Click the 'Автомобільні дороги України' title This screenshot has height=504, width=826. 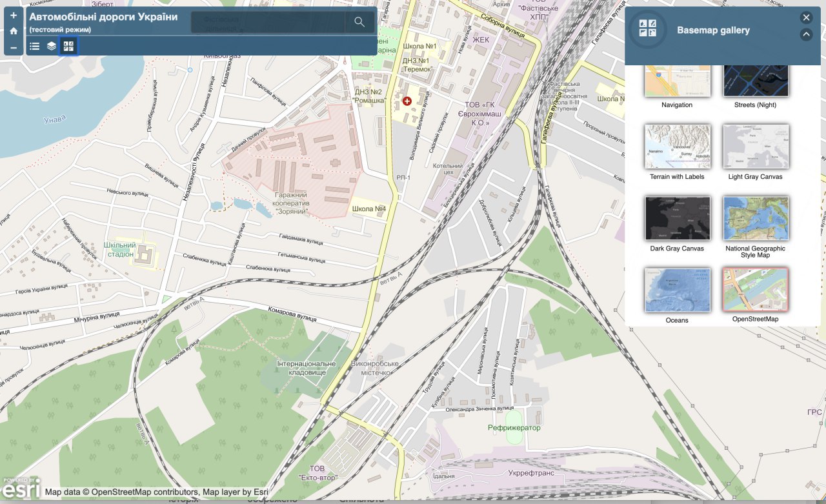click(x=103, y=17)
